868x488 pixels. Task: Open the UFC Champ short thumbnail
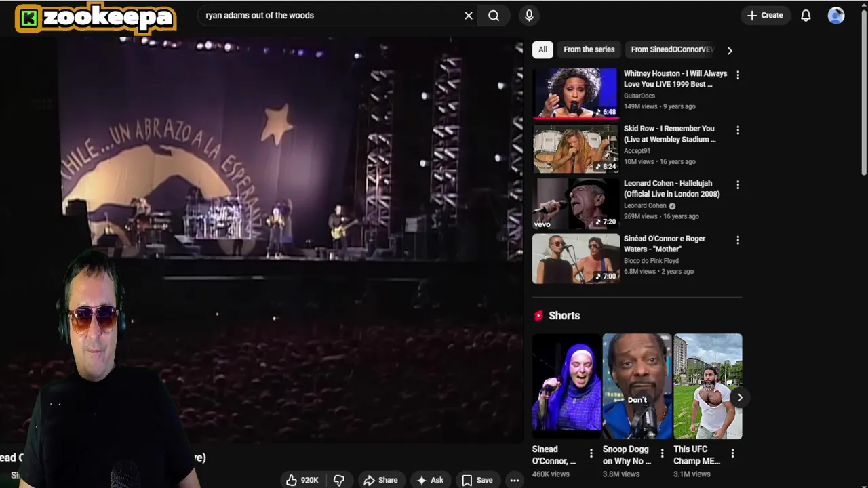click(x=708, y=386)
